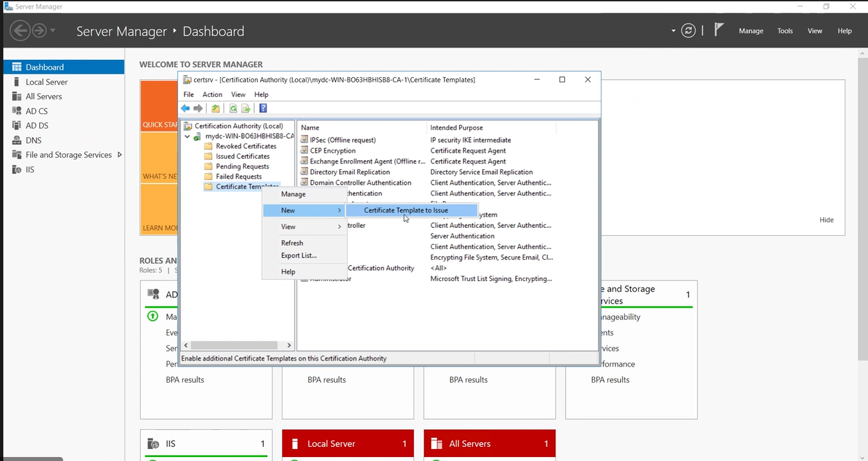Click the Intended Purpose column header
868x461 pixels.
point(490,128)
